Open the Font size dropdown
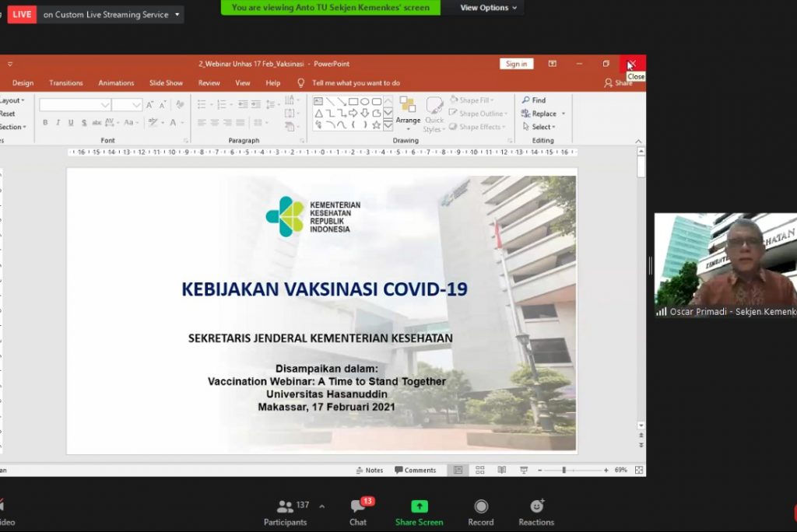This screenshot has height=532, width=797. [137, 104]
